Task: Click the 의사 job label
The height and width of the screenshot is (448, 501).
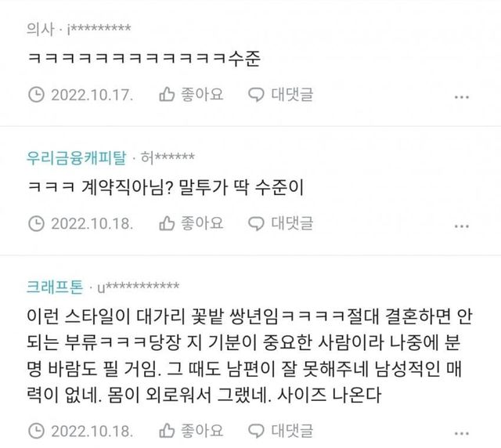Action: point(41,29)
